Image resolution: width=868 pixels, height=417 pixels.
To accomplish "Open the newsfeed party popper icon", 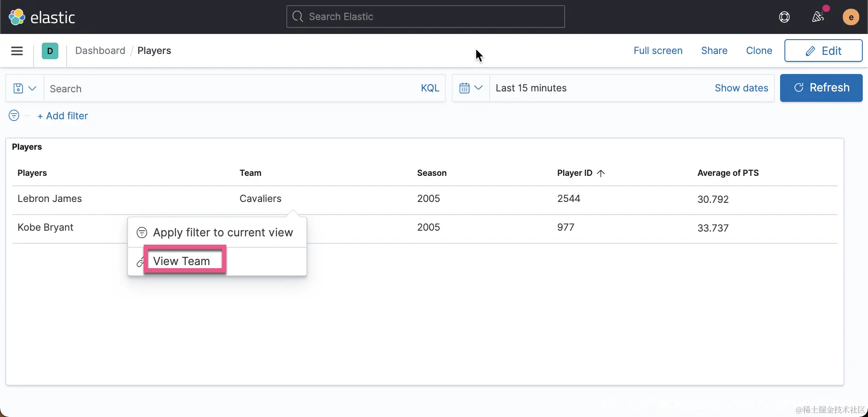I will tap(818, 17).
